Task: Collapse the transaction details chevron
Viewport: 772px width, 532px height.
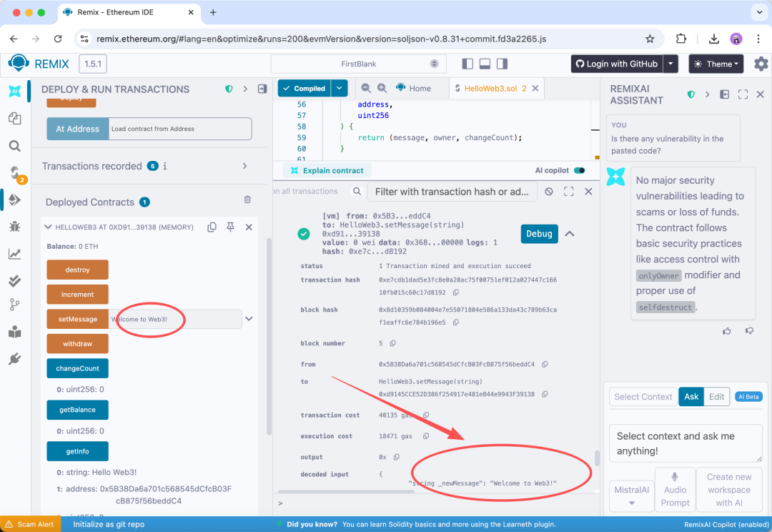Action: 570,234
